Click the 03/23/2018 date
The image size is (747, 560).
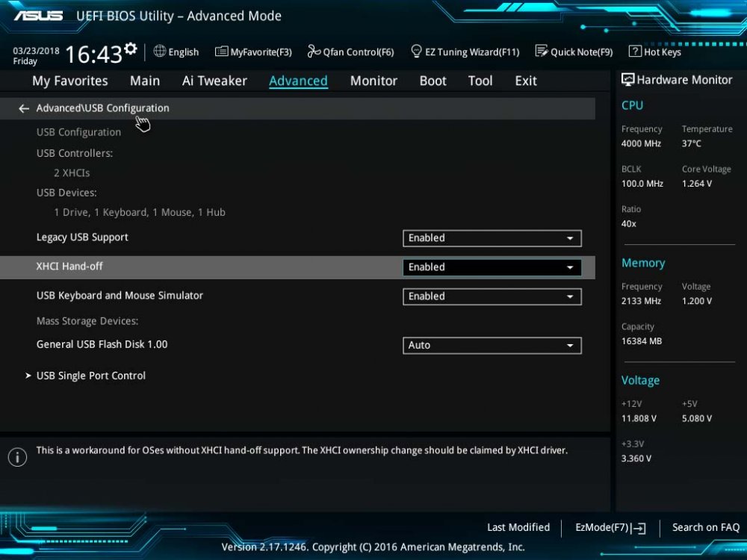pyautogui.click(x=36, y=51)
